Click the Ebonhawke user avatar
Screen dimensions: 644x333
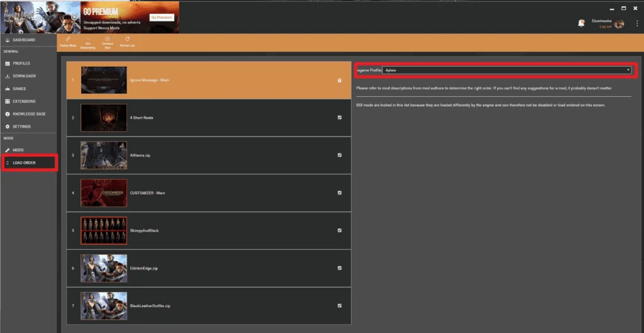pos(619,24)
